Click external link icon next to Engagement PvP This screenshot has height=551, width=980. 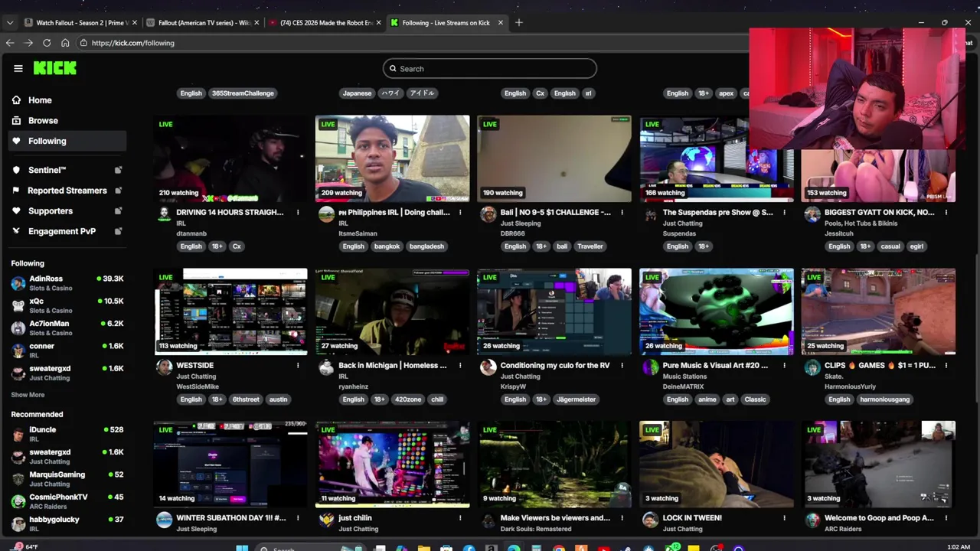point(118,231)
